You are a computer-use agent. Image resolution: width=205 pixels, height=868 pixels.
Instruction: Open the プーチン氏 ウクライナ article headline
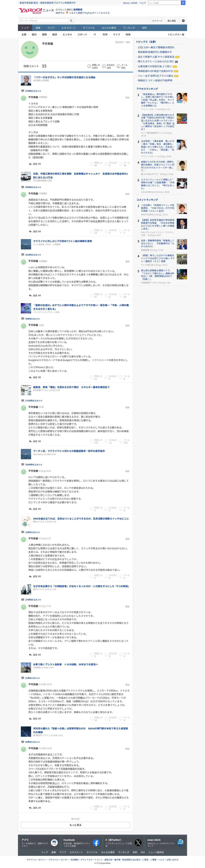69,451
